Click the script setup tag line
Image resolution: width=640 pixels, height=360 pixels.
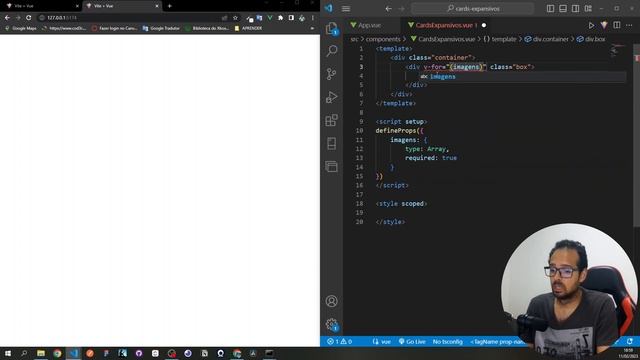coord(401,122)
